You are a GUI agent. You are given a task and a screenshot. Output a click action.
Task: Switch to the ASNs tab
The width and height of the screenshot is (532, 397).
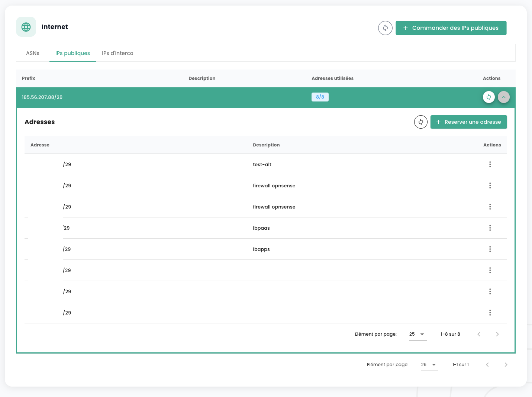[x=33, y=53]
